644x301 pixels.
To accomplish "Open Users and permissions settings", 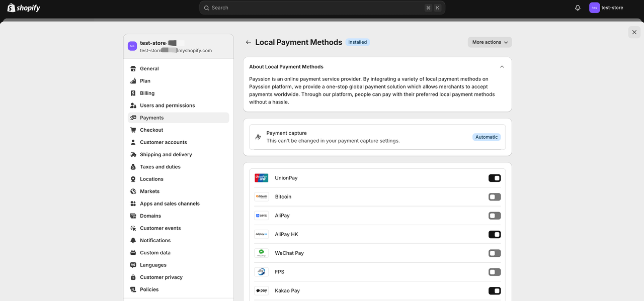I will (167, 105).
